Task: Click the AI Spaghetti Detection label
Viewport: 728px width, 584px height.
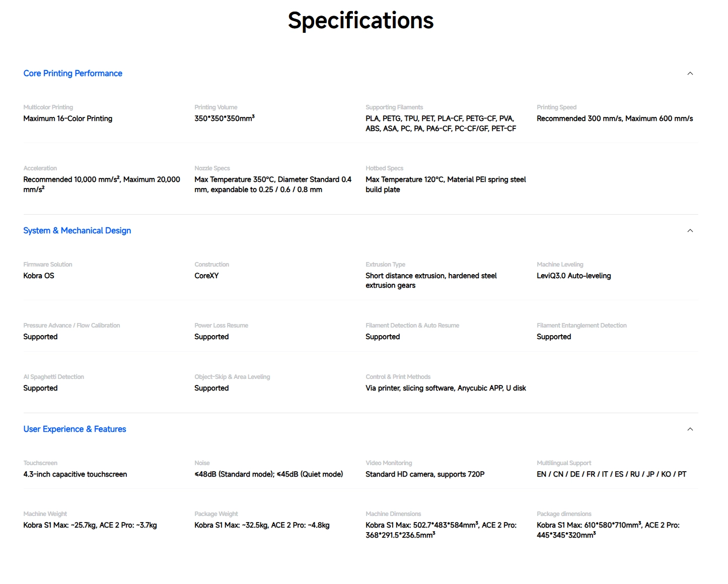Action: tap(53, 377)
